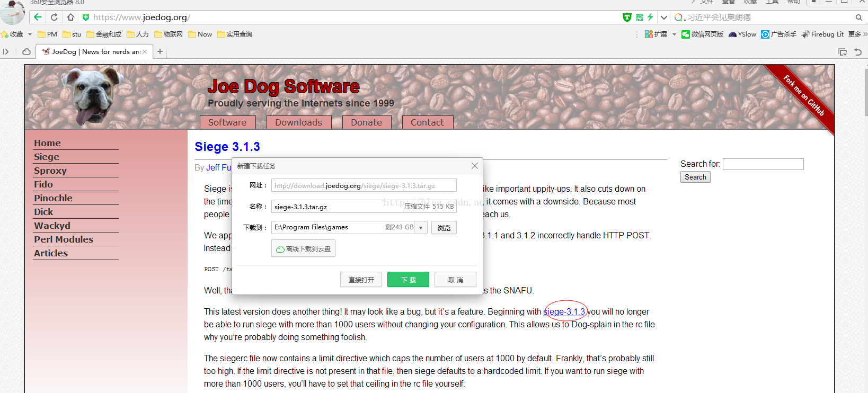Screen dimensions: 868x393
Task: Click the 浏览 browse button
Action: click(444, 228)
